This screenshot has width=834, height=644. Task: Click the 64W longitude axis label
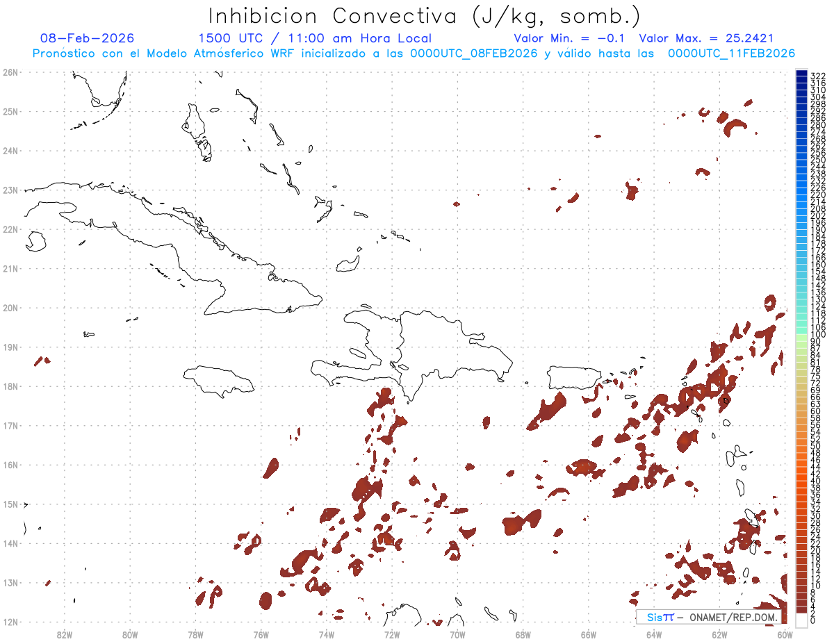[x=654, y=634]
